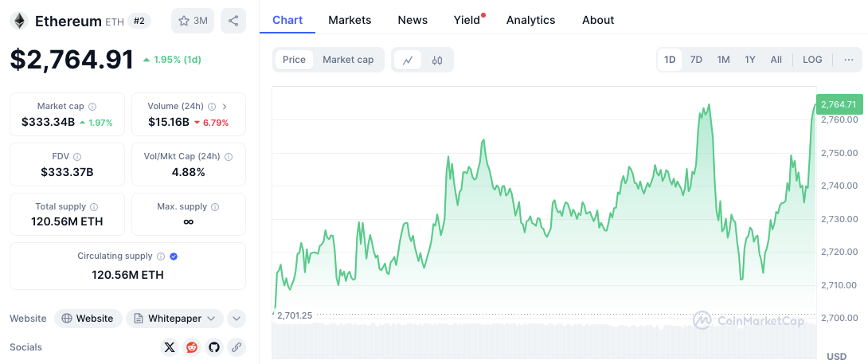Open Volume (24h) details arrow
Screen dimensions: 868x364
pyautogui.click(x=225, y=107)
